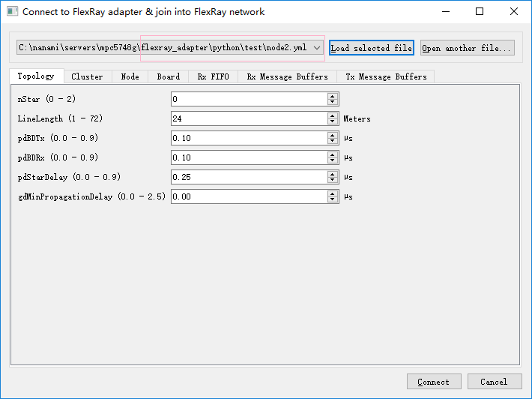Close the FlexRay connect dialog
This screenshot has width=532, height=399.
[x=514, y=11]
